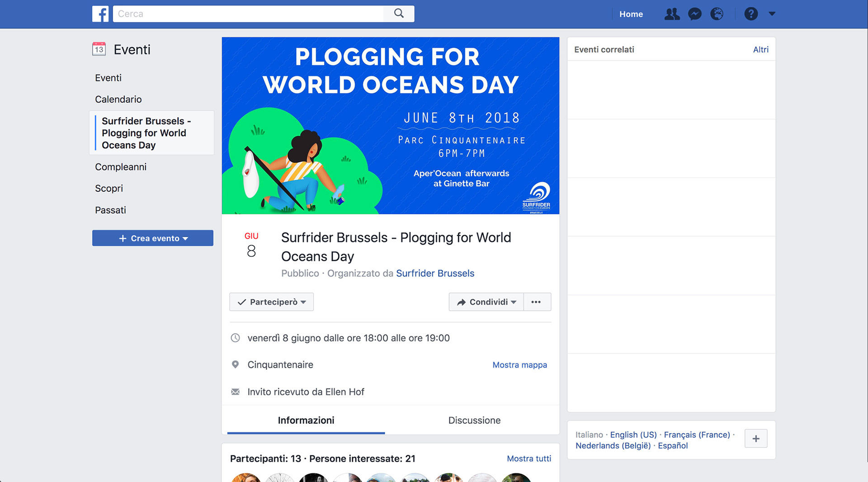The image size is (868, 482).
Task: Open the Crea evento dropdown
Action: [153, 238]
